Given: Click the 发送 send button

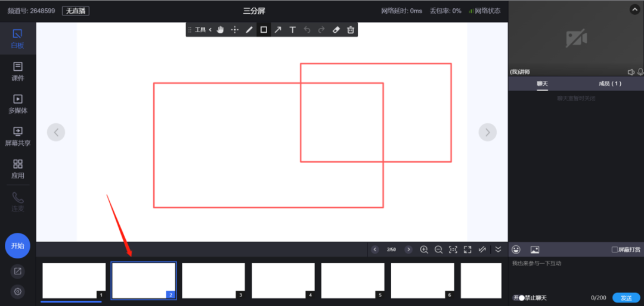Looking at the screenshot, I should [626, 298].
